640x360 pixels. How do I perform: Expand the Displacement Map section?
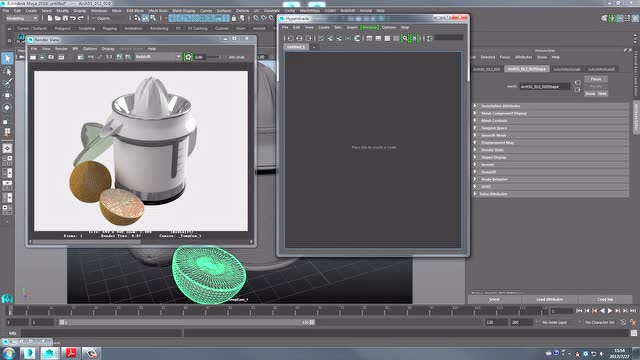pos(550,143)
